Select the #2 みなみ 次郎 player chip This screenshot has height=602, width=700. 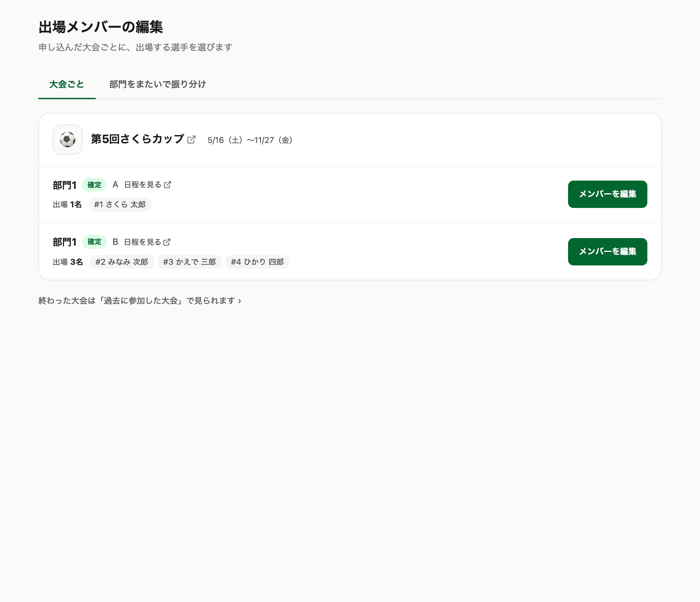tap(122, 262)
